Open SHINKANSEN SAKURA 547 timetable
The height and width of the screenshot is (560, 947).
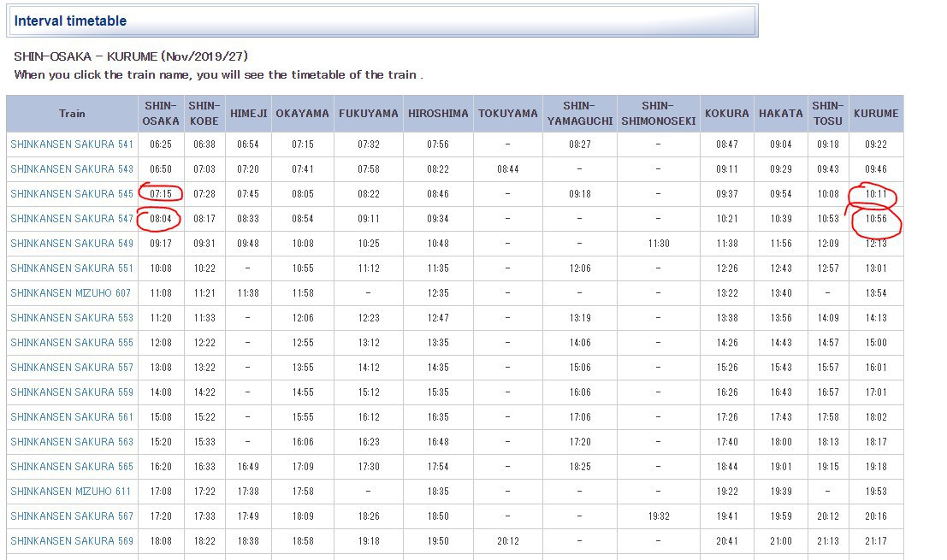click(x=72, y=219)
